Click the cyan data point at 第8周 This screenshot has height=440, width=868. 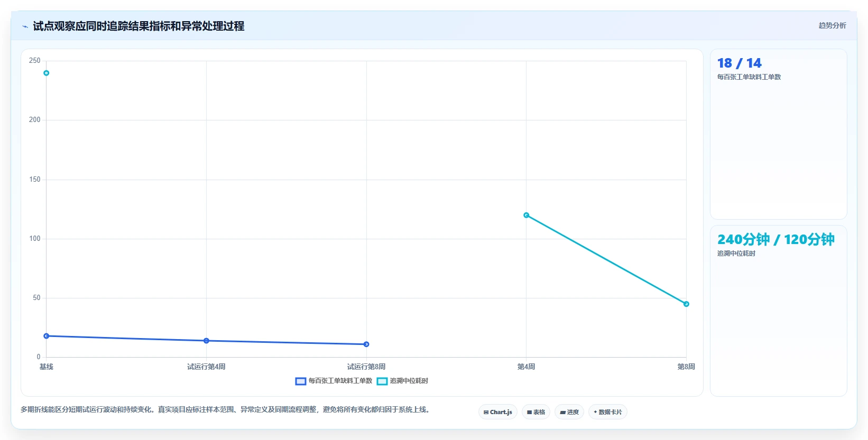686,304
